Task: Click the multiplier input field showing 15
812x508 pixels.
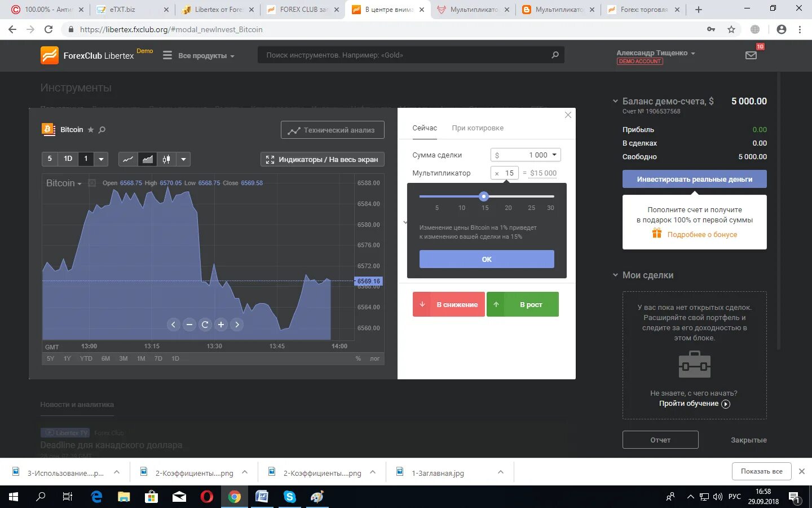Action: point(505,173)
